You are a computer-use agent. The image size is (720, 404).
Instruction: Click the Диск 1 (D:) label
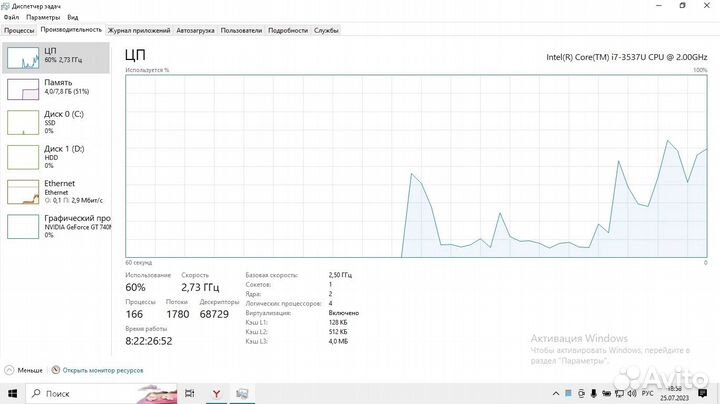pos(64,149)
